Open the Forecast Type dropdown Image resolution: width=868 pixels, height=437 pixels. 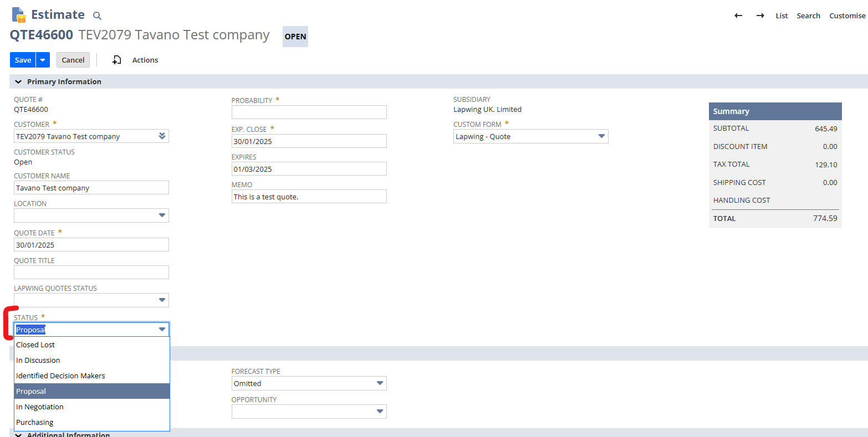click(x=380, y=383)
